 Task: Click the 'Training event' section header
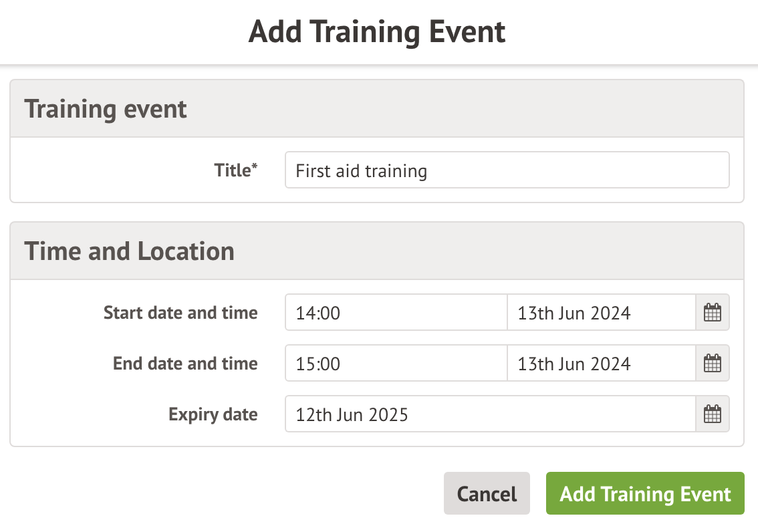coord(106,109)
